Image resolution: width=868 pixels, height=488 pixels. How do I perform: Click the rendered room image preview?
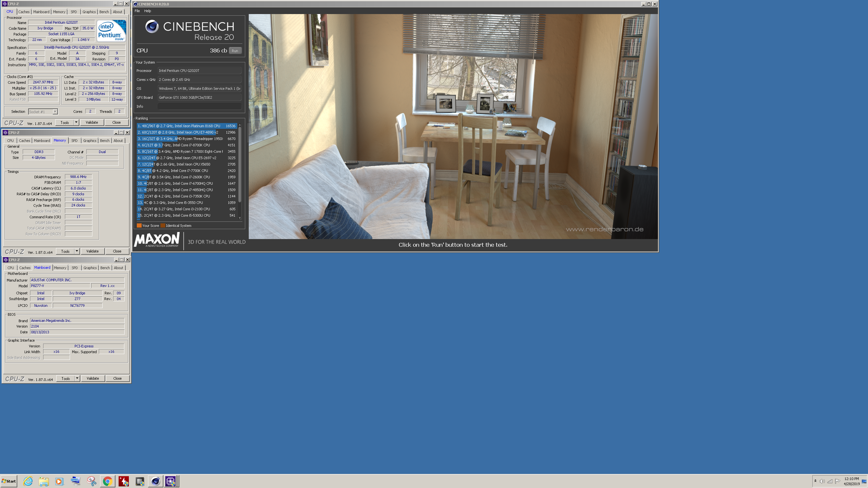(x=453, y=126)
